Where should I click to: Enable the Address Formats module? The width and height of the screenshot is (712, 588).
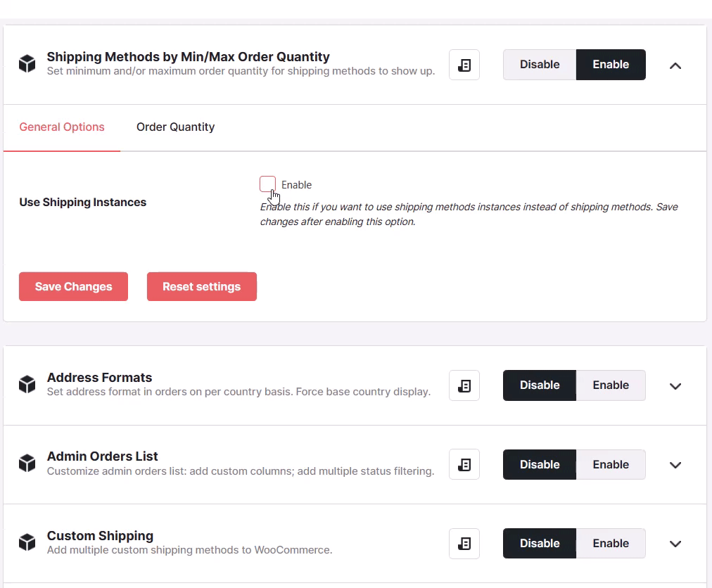[611, 385]
